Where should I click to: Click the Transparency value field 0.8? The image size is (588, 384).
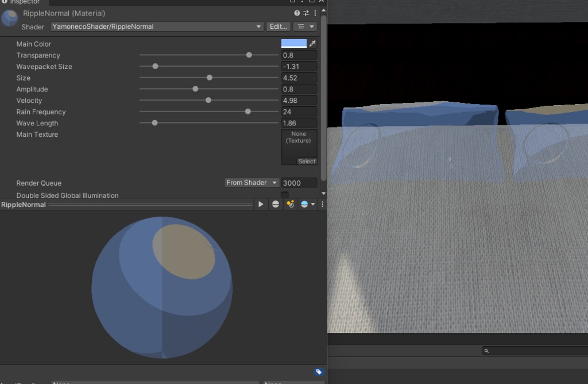pos(299,55)
